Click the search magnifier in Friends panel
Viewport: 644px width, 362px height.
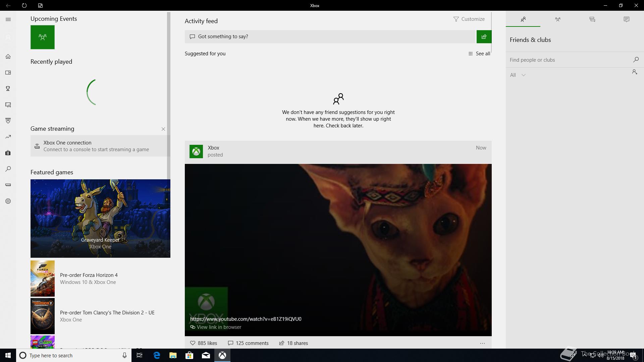pyautogui.click(x=636, y=60)
